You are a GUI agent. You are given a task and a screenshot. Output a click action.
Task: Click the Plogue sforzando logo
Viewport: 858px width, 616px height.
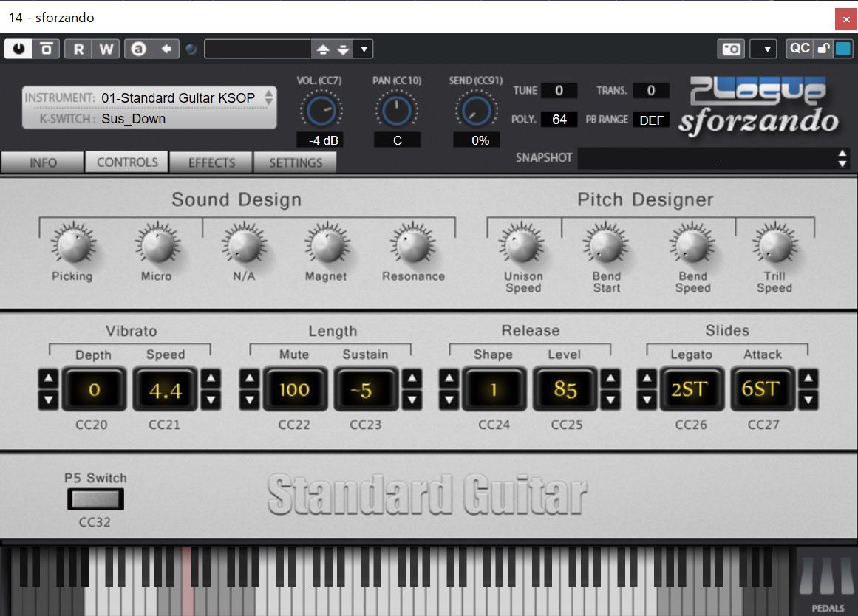coord(760,107)
